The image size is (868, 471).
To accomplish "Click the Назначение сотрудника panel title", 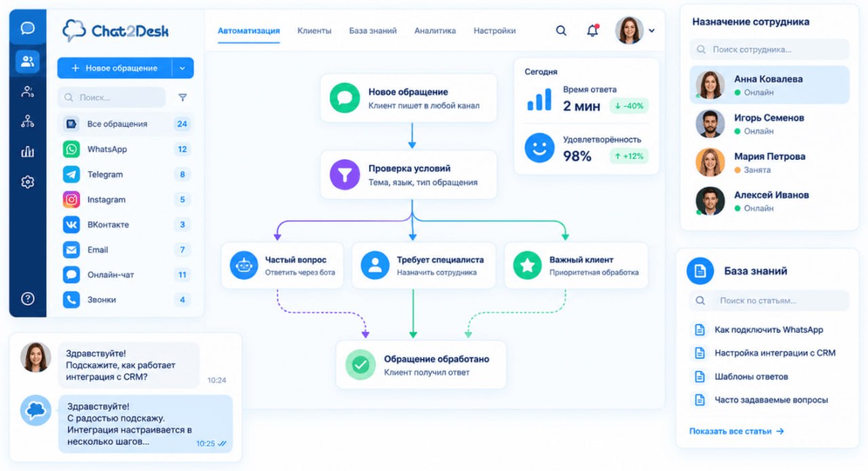I will (x=751, y=22).
